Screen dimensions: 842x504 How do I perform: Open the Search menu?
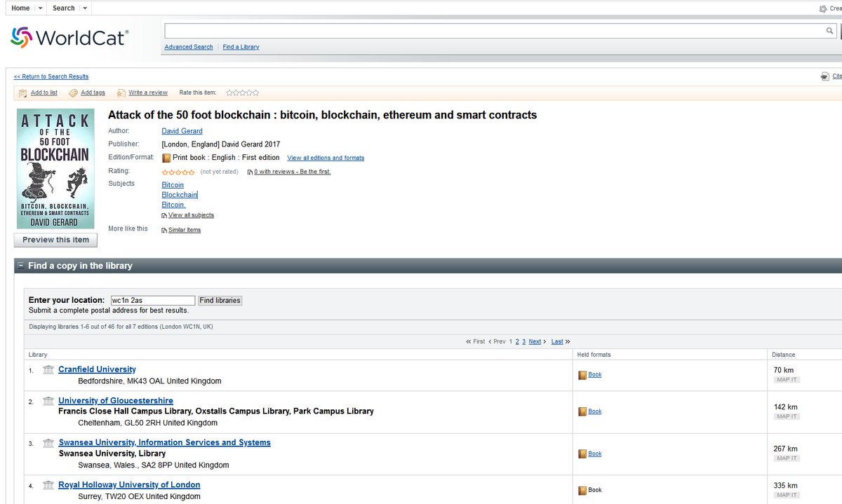pyautogui.click(x=64, y=8)
